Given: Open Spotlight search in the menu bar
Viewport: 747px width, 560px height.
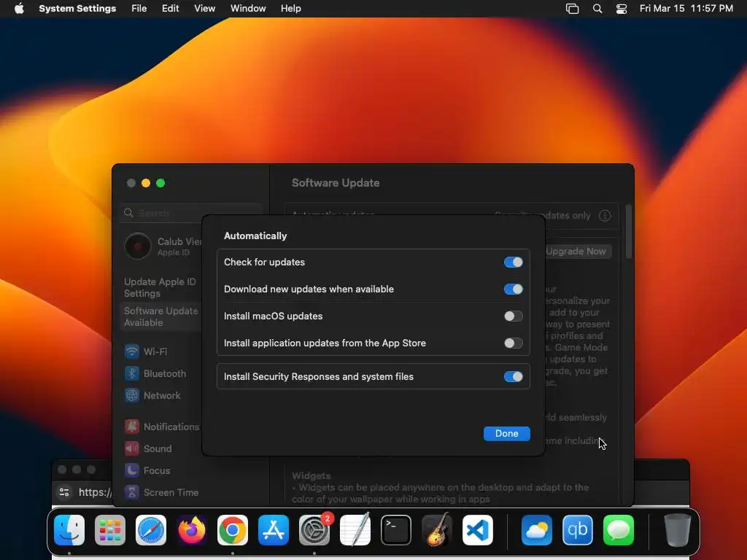Looking at the screenshot, I should 597,9.
